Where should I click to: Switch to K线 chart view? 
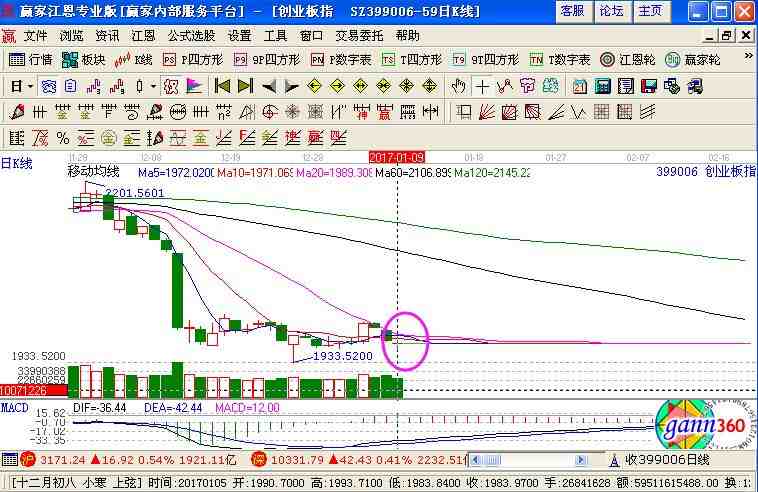[x=135, y=60]
